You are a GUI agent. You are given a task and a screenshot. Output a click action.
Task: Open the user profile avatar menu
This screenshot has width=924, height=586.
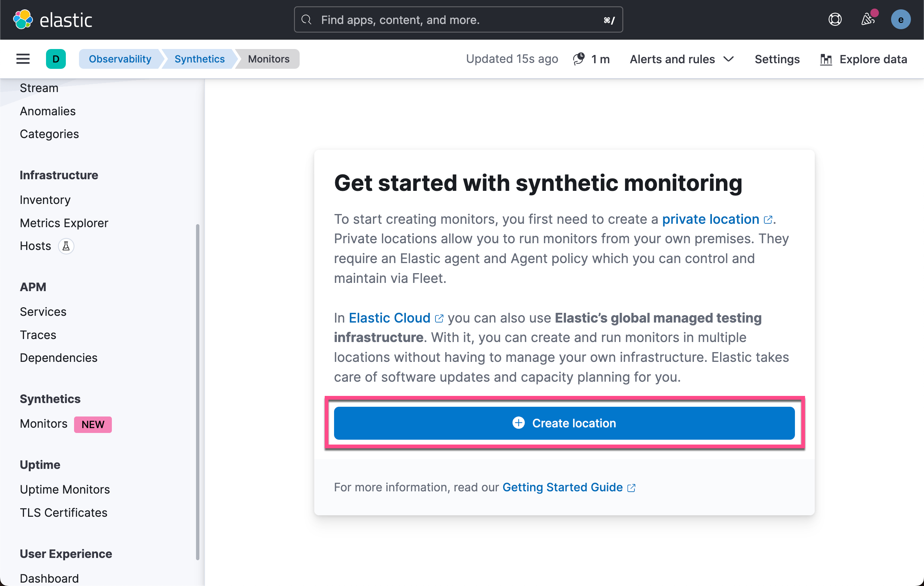(x=901, y=19)
